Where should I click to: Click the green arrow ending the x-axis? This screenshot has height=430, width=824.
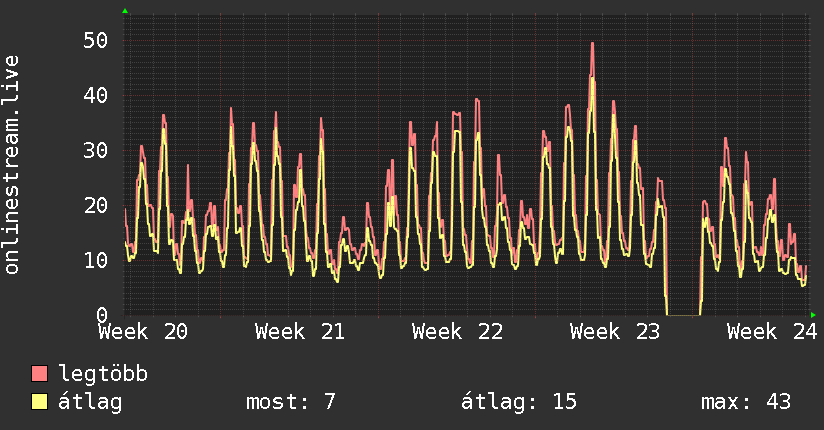click(813, 315)
